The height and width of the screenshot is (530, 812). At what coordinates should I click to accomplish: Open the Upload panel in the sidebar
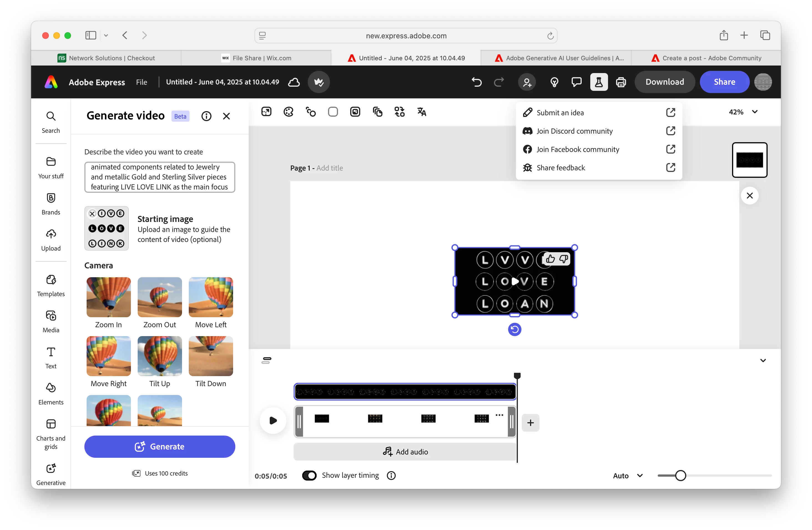tap(51, 240)
